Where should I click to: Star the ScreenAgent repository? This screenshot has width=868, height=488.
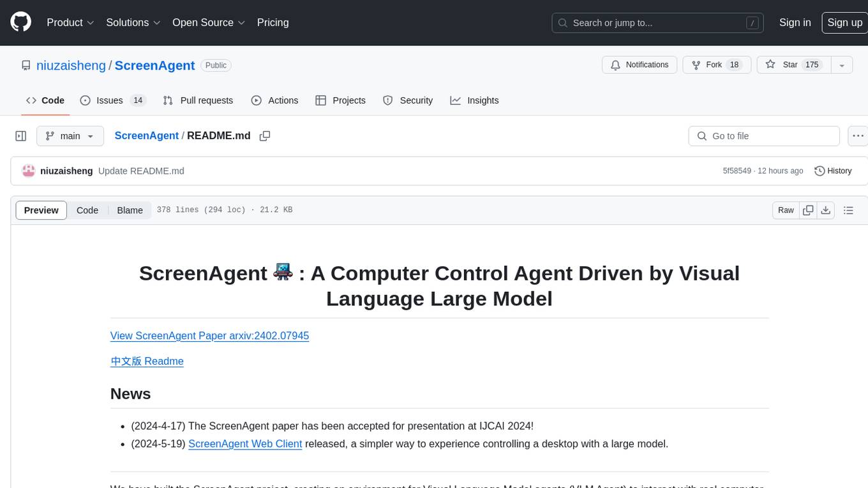pyautogui.click(x=793, y=65)
